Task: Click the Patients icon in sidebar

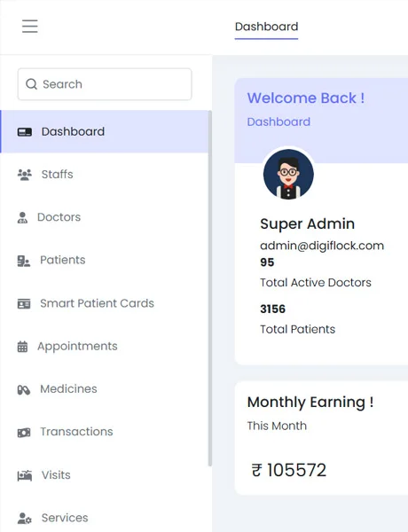Action: [24, 261]
